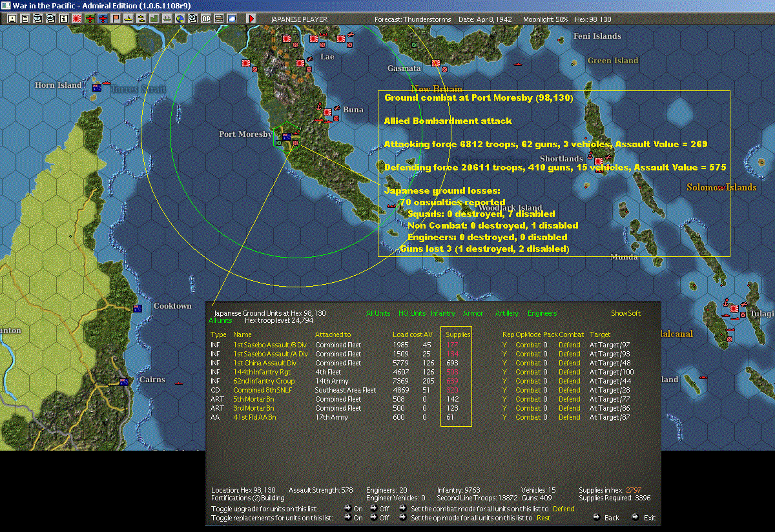Viewport: 775px width, 532px height.
Task: Set combat mode for all units arrow
Action: tap(404, 509)
